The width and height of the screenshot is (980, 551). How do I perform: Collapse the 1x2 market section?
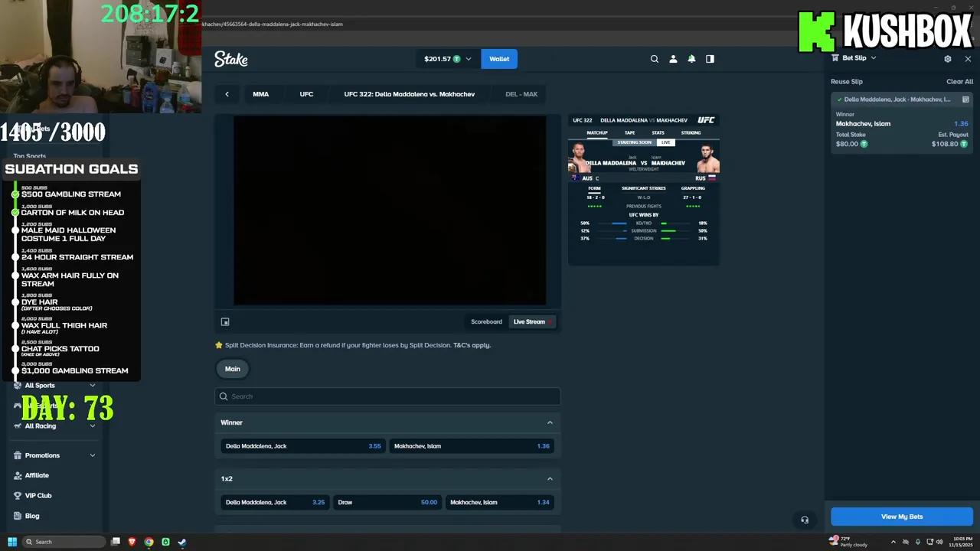tap(550, 479)
